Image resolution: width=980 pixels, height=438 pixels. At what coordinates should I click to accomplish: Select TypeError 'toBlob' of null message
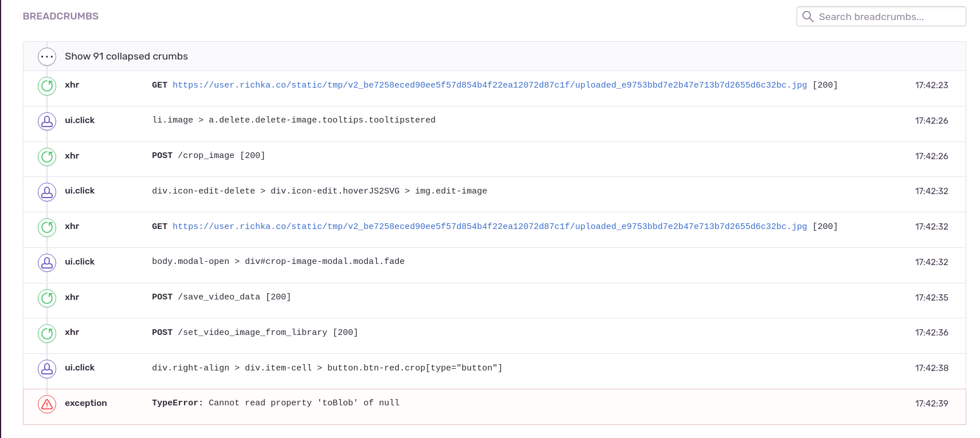(x=276, y=403)
